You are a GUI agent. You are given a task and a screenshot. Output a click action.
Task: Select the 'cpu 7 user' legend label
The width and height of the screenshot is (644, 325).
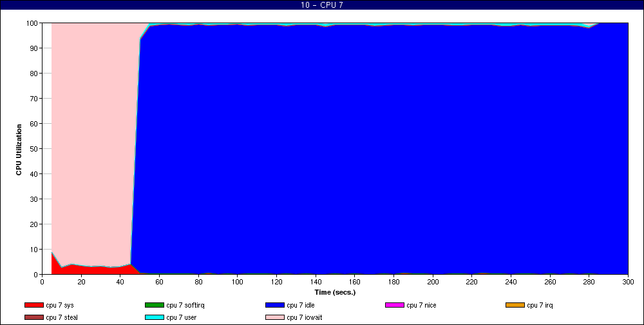(182, 318)
